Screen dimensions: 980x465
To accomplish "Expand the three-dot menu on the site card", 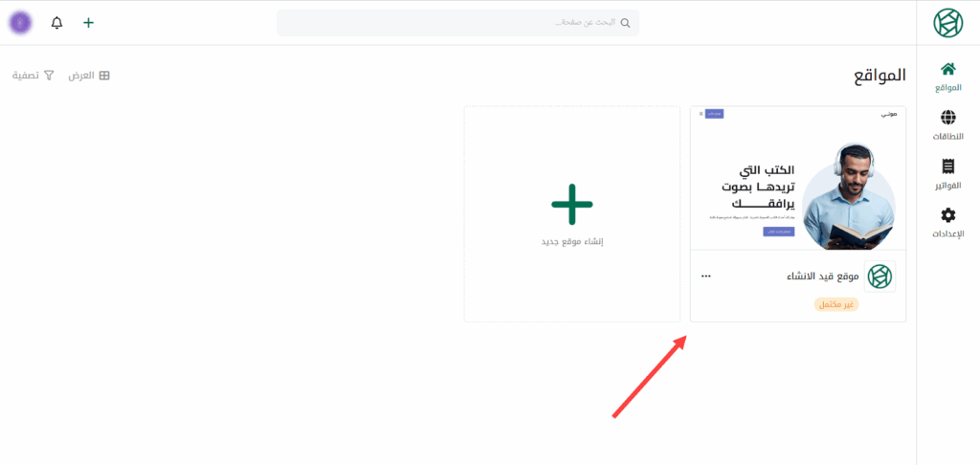I will click(706, 277).
